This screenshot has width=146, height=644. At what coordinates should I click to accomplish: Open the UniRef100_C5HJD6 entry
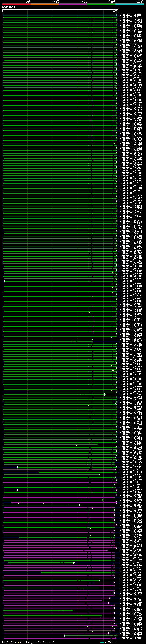pos(131,600)
